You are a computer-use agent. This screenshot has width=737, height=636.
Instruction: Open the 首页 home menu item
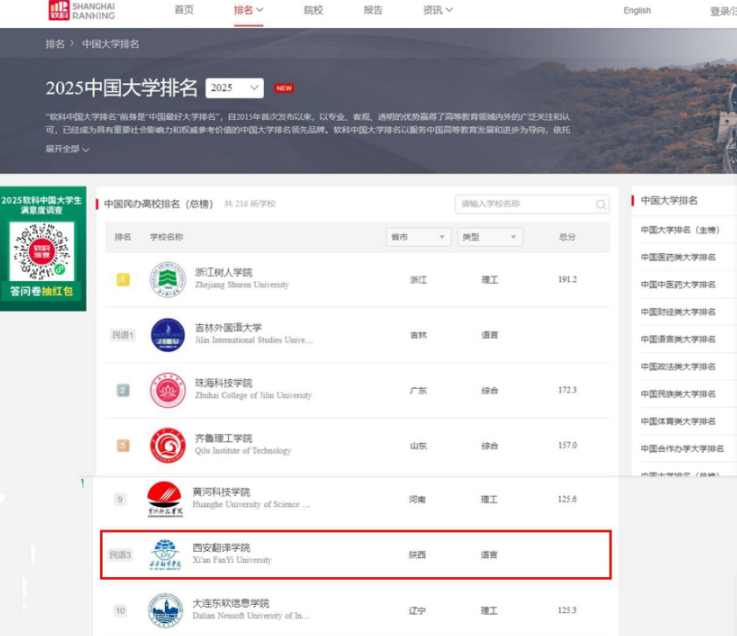[184, 10]
